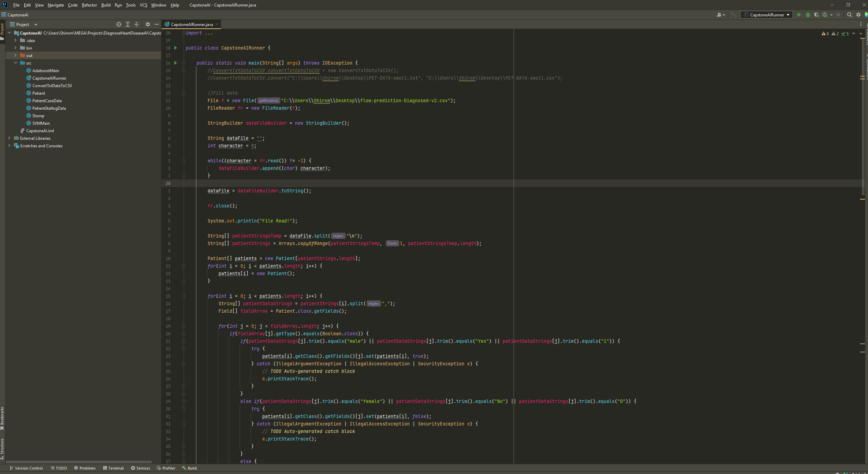868x474 pixels.
Task: Collapse the src folder
Action: click(x=15, y=63)
